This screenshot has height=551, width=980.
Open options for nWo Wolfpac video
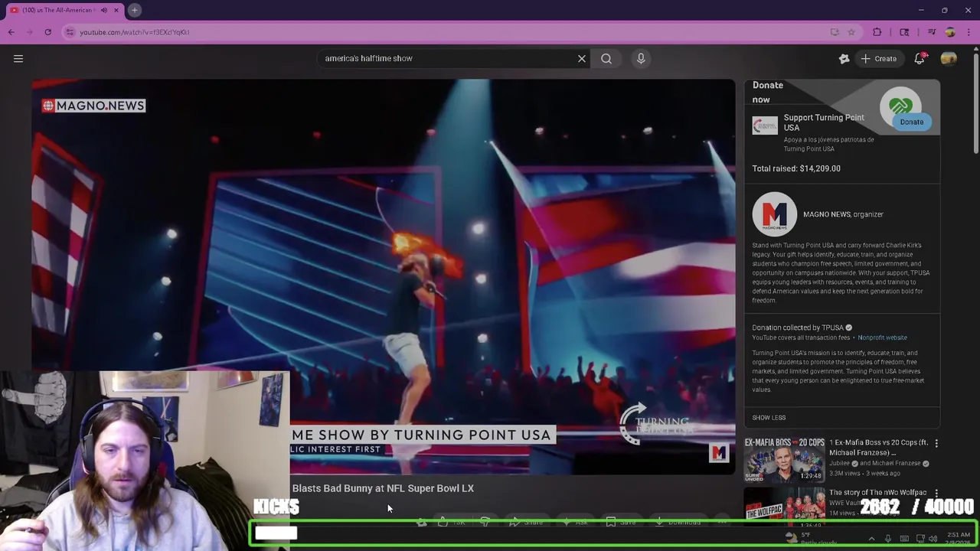(x=936, y=494)
